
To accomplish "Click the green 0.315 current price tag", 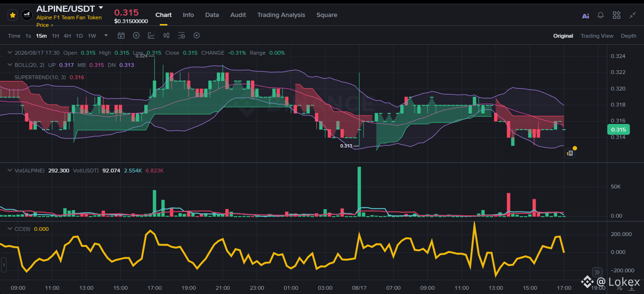I will click(x=618, y=130).
